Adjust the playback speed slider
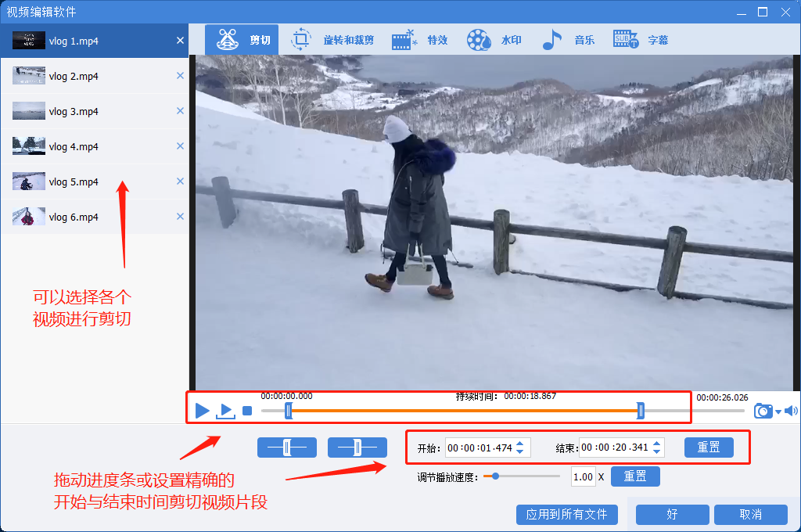Image resolution: width=801 pixels, height=532 pixels. (495, 476)
